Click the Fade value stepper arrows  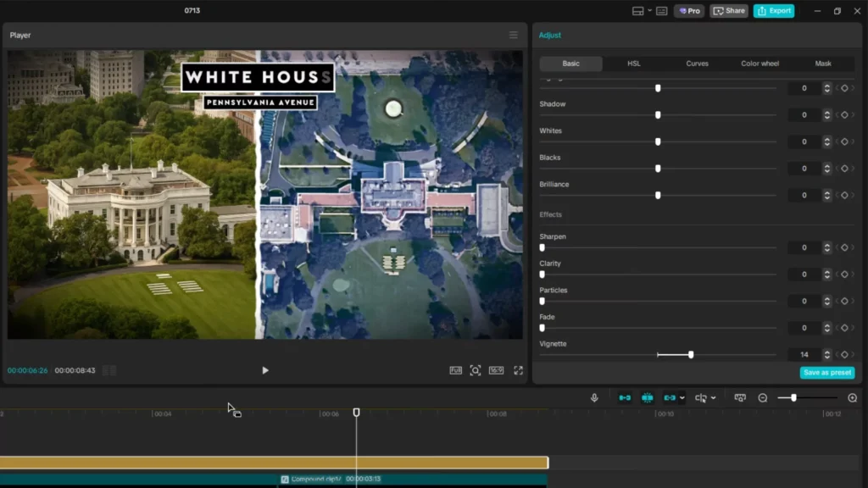pos(827,328)
